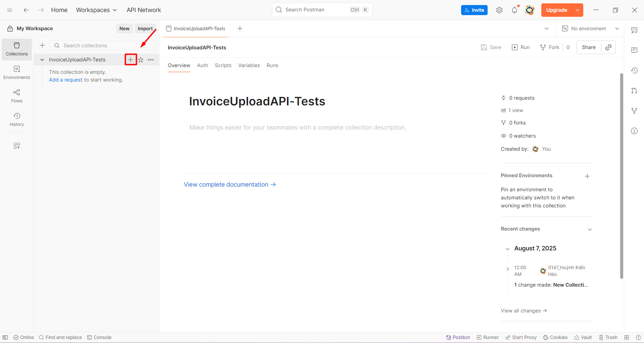Switch to the Variables tab

(x=249, y=65)
